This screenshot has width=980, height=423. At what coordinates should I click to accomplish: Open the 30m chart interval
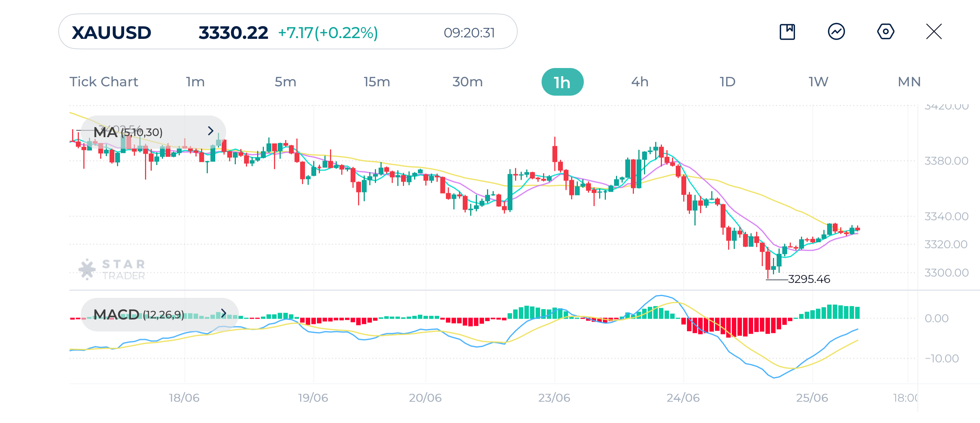(x=469, y=81)
